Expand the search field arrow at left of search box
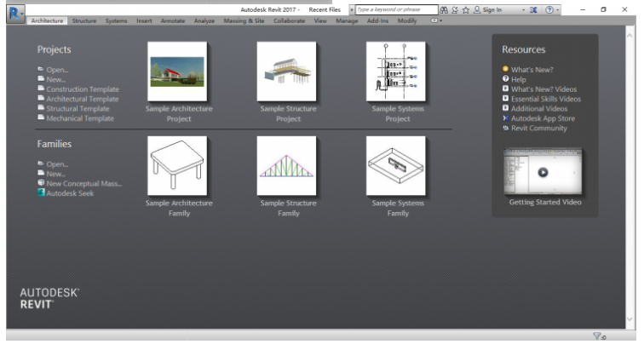 (352, 9)
